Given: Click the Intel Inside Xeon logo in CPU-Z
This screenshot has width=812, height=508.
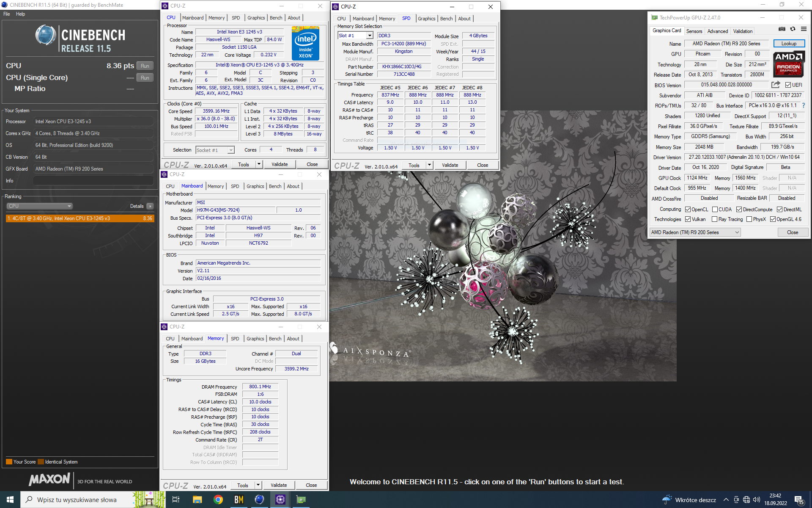Looking at the screenshot, I should (x=305, y=43).
